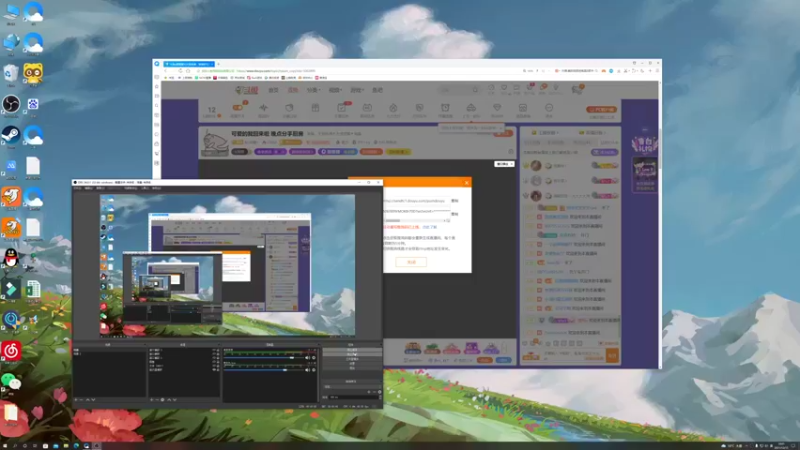This screenshot has height=450, width=800.
Task: Open source properties gear in OBS Sources toolbar
Action: (x=163, y=400)
